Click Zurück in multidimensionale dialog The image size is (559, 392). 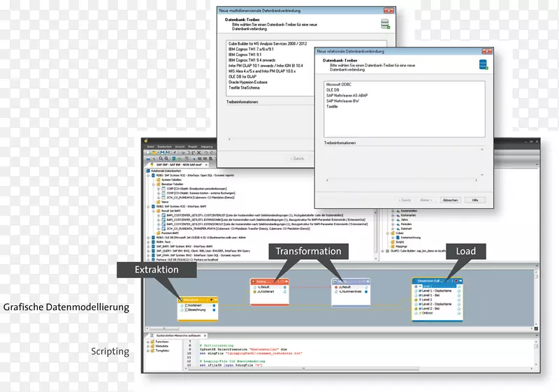click(x=298, y=158)
